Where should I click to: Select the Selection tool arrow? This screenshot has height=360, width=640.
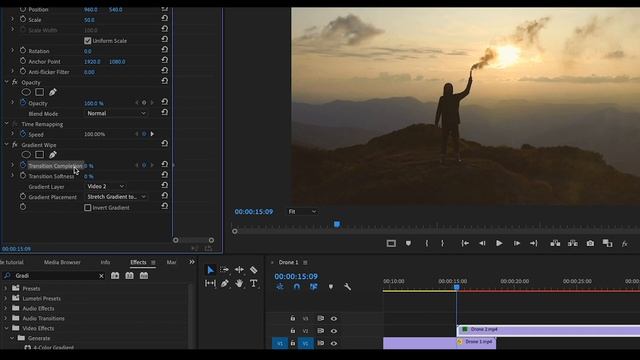(210, 270)
